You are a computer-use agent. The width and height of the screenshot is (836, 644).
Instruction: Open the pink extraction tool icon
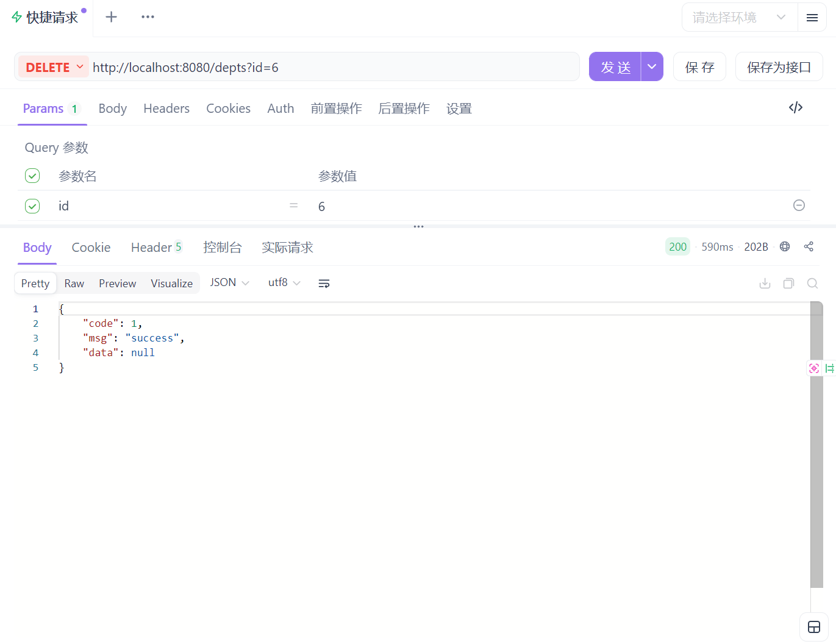coord(814,368)
